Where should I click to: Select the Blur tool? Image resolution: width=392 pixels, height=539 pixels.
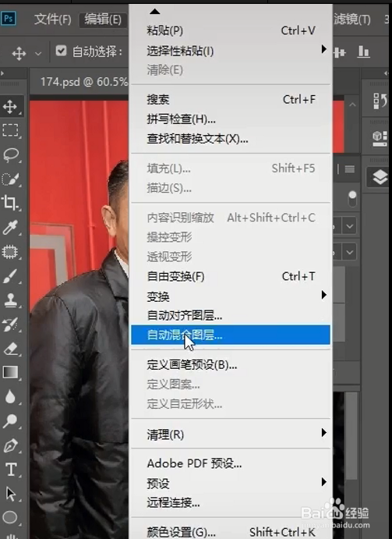click(10, 397)
